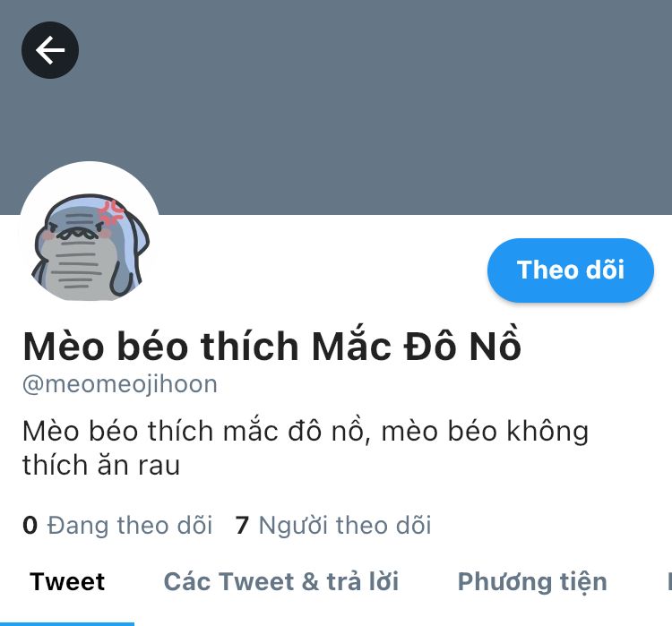The width and height of the screenshot is (672, 626).
Task: Tap the red anger mark on avatar
Action: 111,213
